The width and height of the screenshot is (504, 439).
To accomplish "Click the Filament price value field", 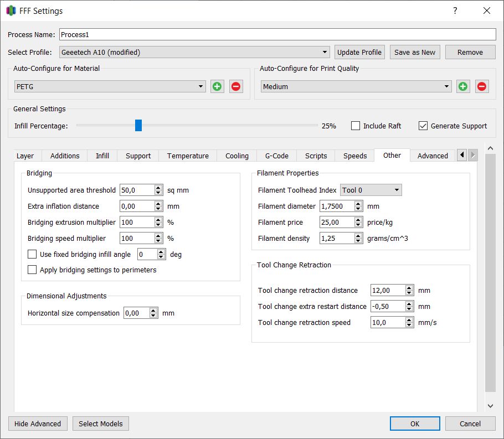I will pyautogui.click(x=337, y=222).
